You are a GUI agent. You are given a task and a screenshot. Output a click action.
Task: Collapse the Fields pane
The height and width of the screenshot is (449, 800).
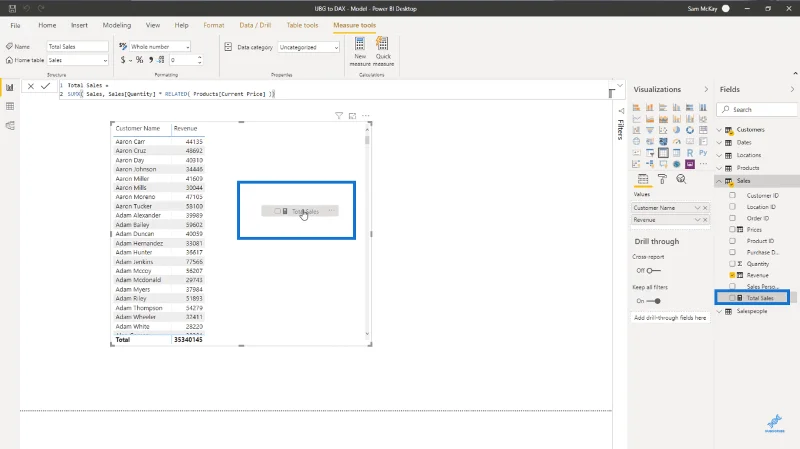click(x=792, y=89)
